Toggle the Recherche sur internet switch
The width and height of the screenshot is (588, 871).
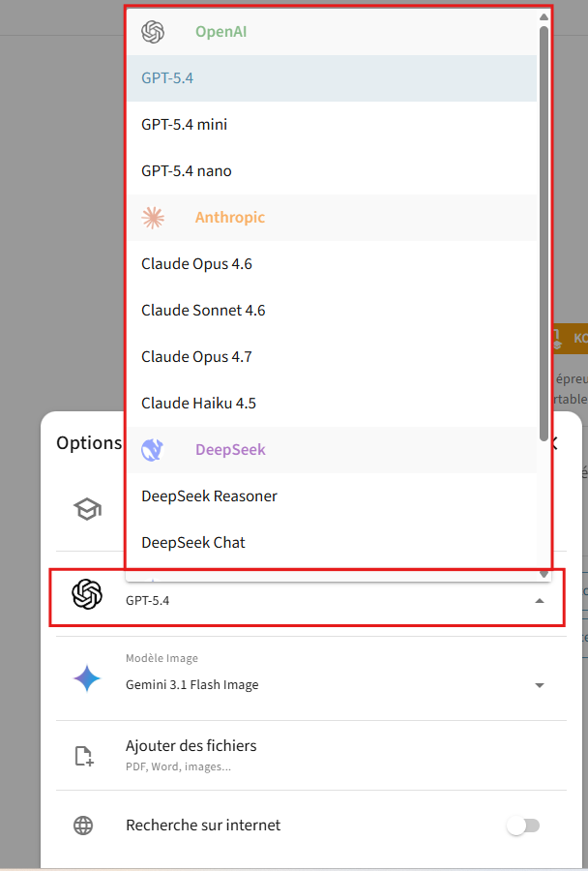(x=523, y=826)
